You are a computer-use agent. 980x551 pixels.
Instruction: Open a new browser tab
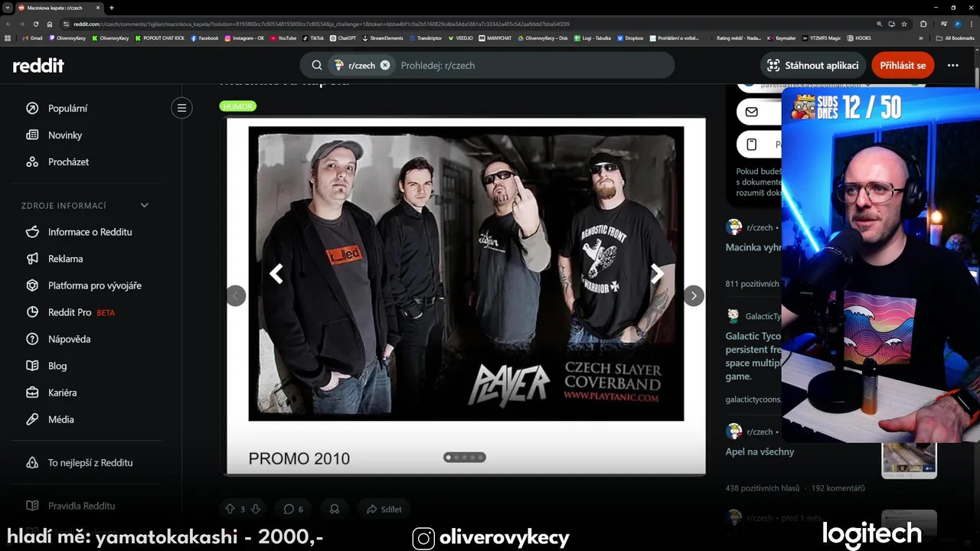[x=112, y=8]
